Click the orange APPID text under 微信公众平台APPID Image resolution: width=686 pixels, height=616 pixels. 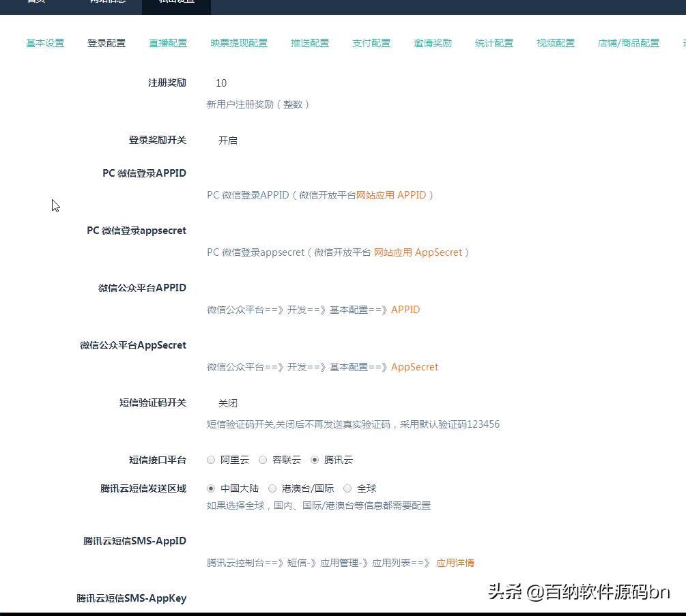coord(405,310)
